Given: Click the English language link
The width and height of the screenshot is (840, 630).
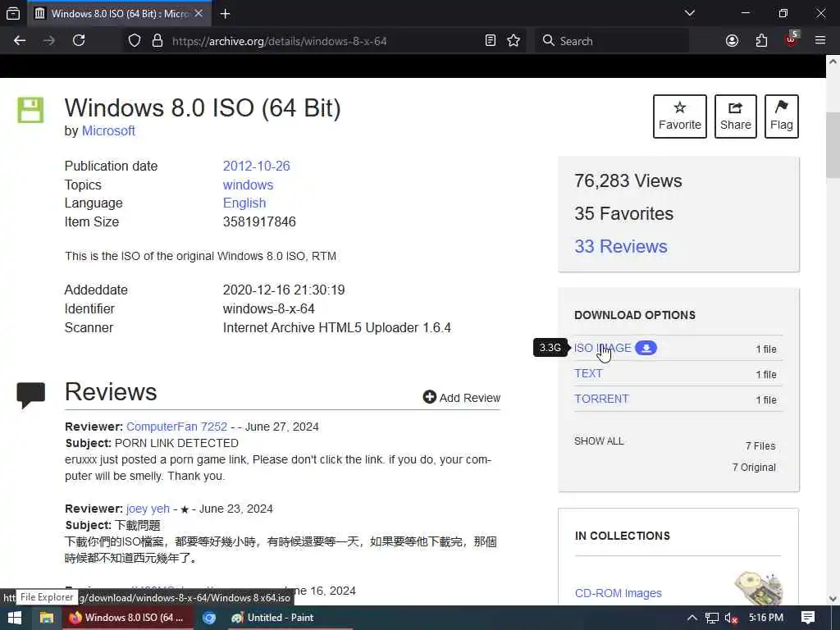Looking at the screenshot, I should (244, 203).
